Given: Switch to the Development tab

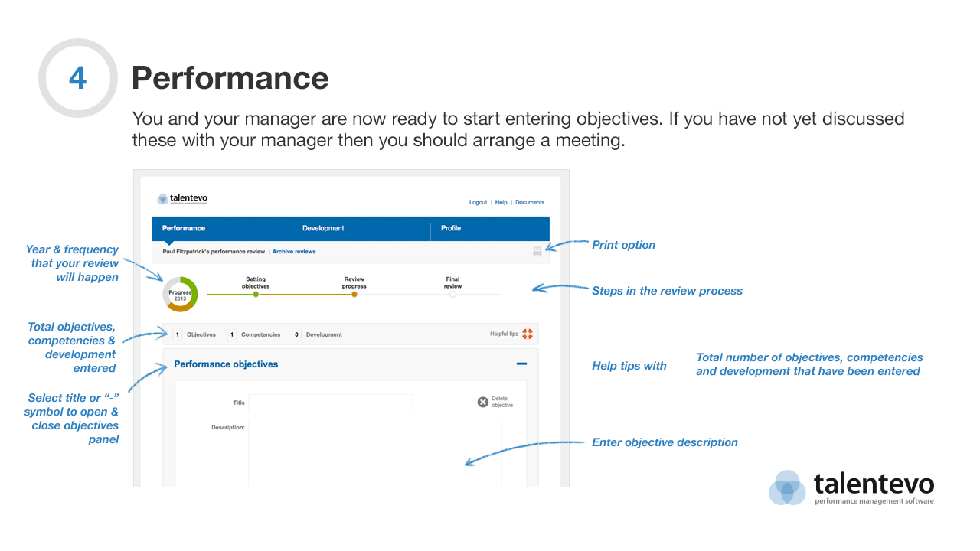Looking at the screenshot, I should point(323,228).
